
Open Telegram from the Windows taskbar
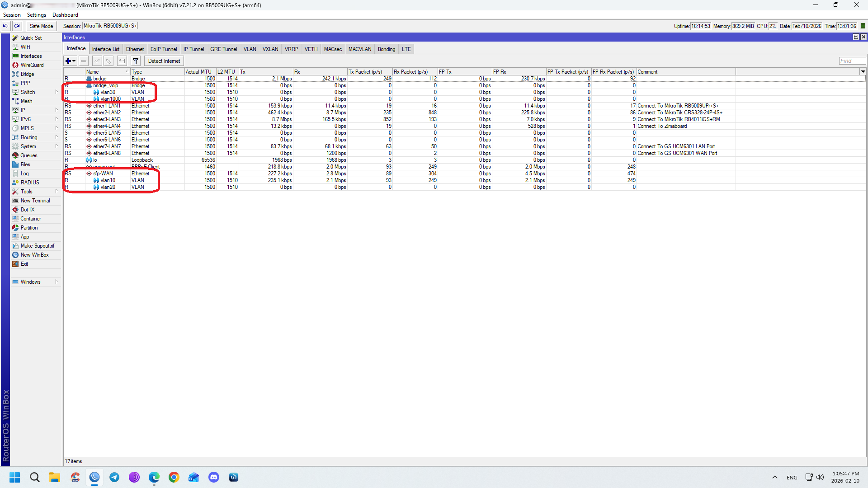(114, 477)
